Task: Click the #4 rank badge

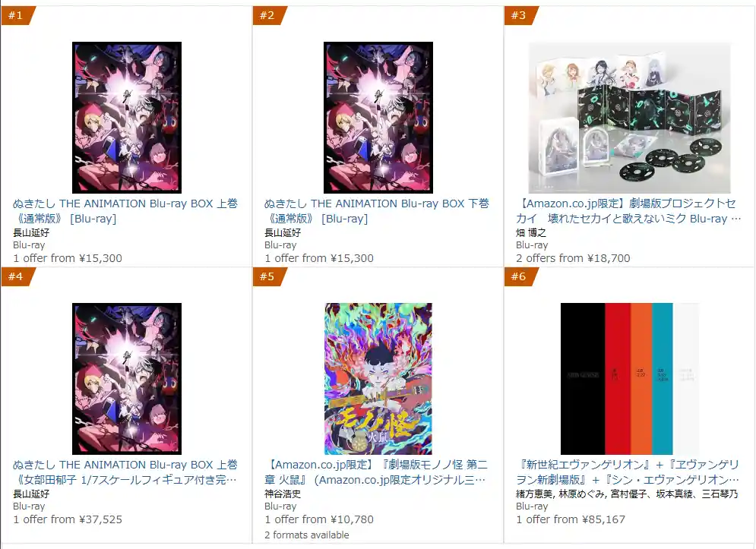Action: pyautogui.click(x=17, y=276)
